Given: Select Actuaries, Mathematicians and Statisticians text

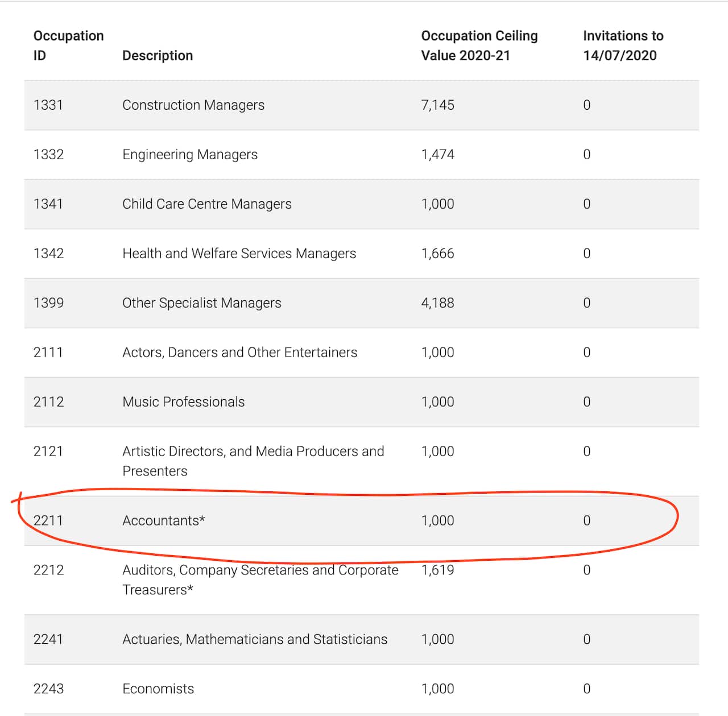Looking at the screenshot, I should coord(255,639).
